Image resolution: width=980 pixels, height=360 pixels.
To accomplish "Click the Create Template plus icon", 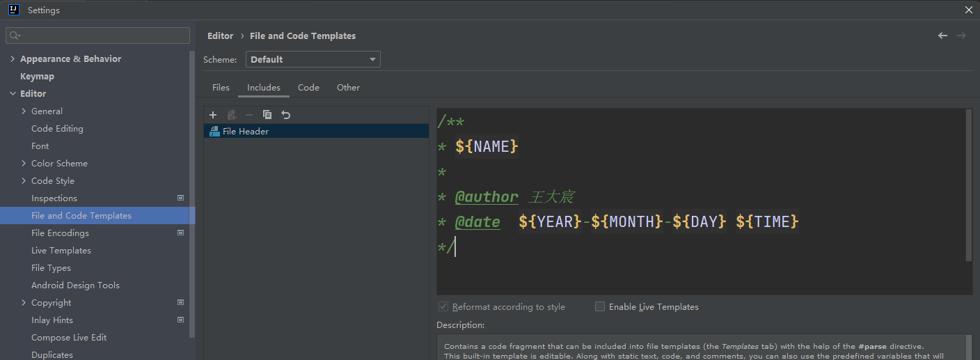I will click(x=213, y=115).
